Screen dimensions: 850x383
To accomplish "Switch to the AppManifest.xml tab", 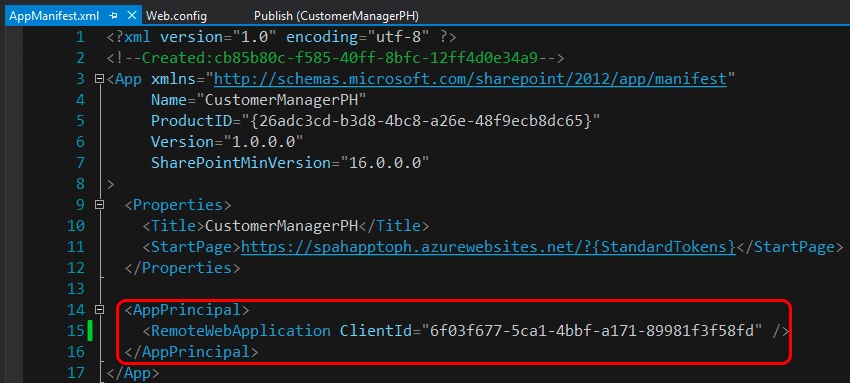I will tap(54, 16).
